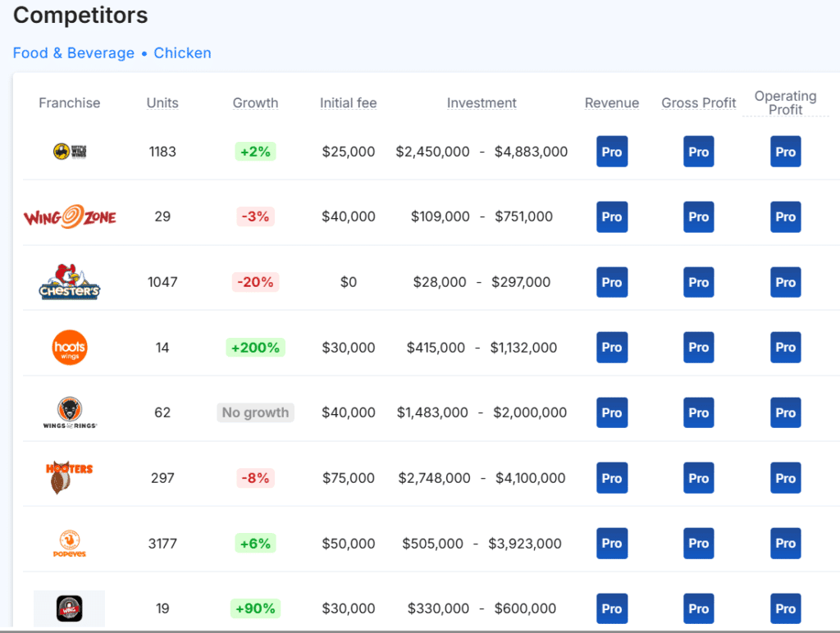Sort by the Growth column header
The width and height of the screenshot is (840, 633).
coord(256,102)
